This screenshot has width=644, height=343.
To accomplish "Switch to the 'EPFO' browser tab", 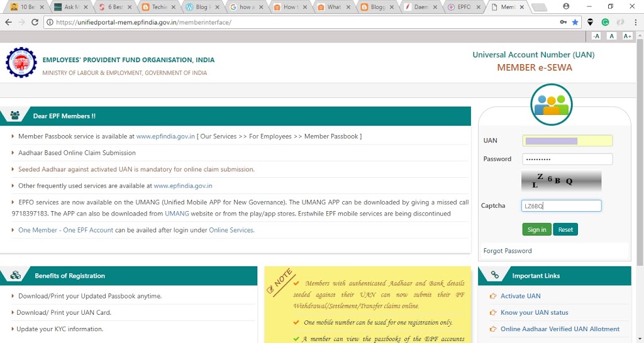I will click(464, 6).
